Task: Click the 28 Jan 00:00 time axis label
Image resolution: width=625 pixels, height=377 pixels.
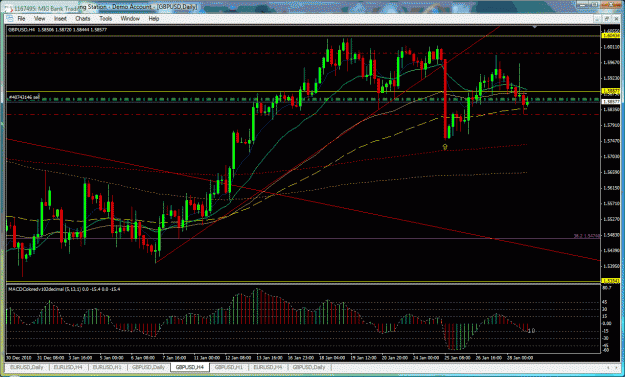Action: (520, 357)
